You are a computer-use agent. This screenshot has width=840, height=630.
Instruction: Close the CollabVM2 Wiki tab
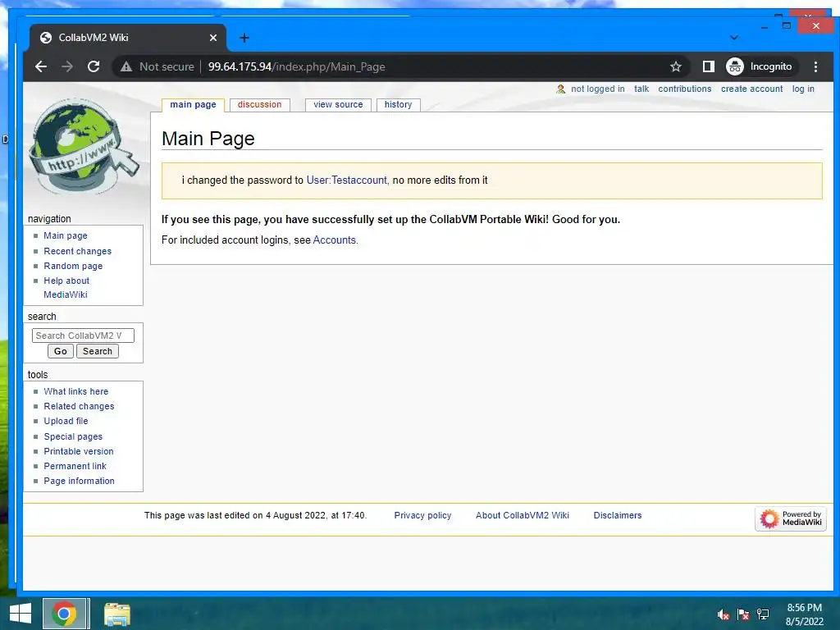(x=213, y=38)
